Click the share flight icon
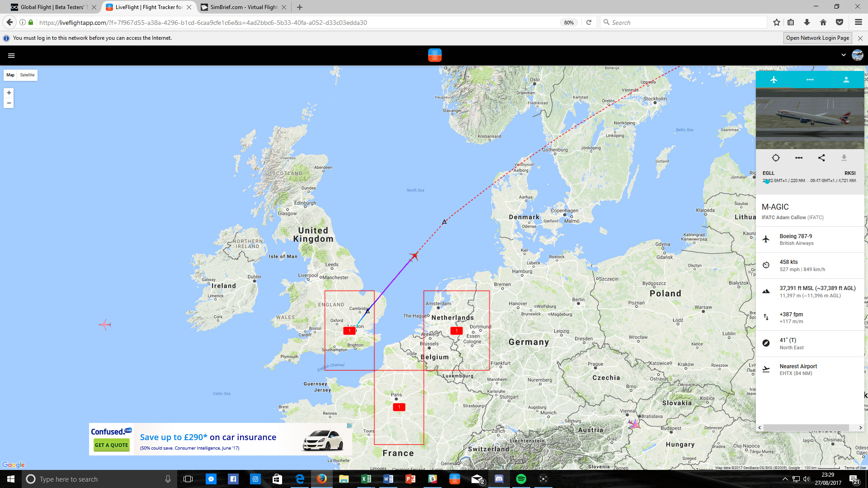Image resolution: width=868 pixels, height=488 pixels. tap(821, 158)
